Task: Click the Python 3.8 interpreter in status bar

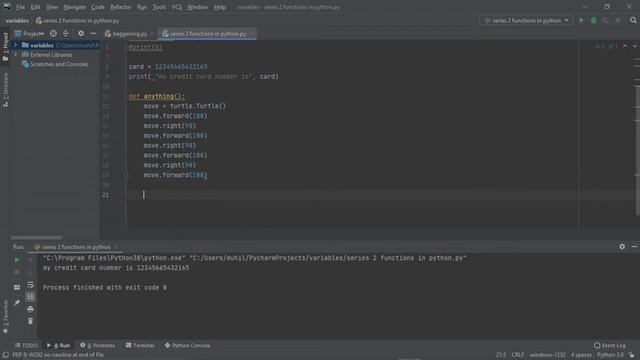Action: [x=610, y=355]
